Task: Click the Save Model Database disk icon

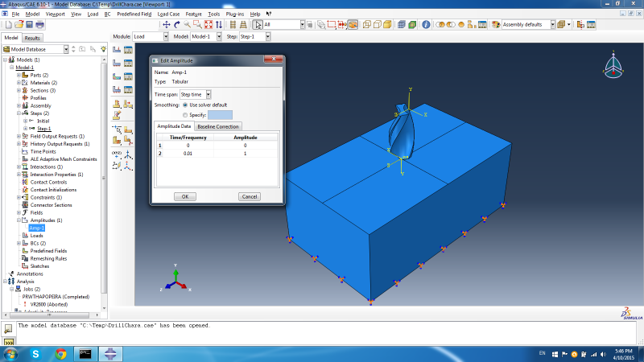Action: 29,25
